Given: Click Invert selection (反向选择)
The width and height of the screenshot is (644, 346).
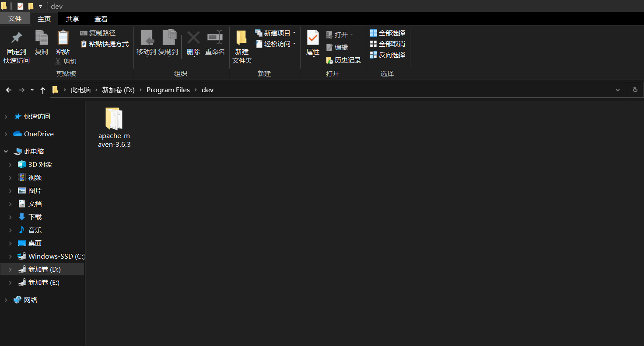Looking at the screenshot, I should 388,55.
